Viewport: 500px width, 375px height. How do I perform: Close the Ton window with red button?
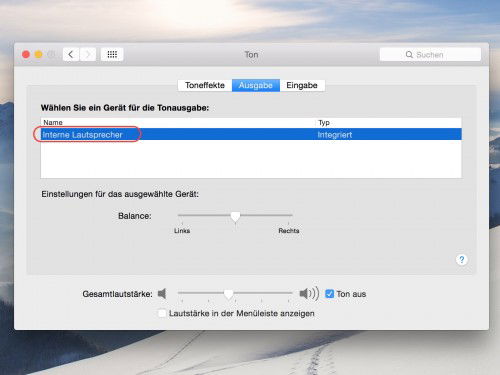pyautogui.click(x=26, y=54)
